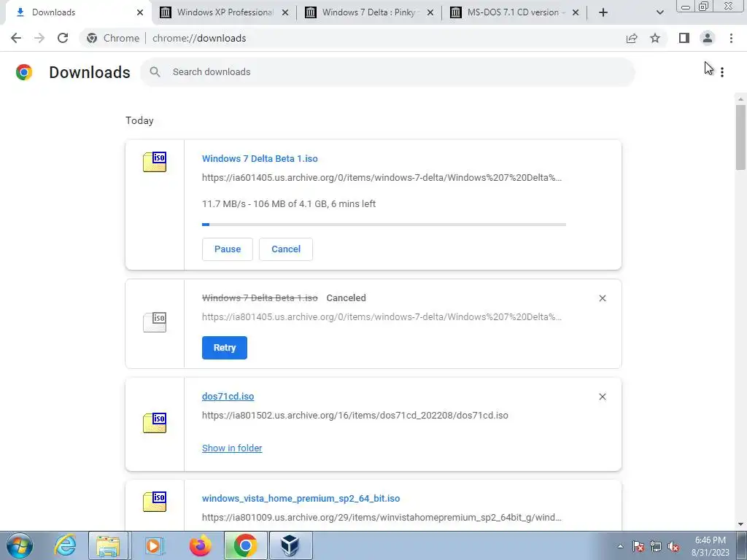The height and width of the screenshot is (560, 747).
Task: Open Windows 7 Delta Beta 1.iso link
Action: coord(260,158)
